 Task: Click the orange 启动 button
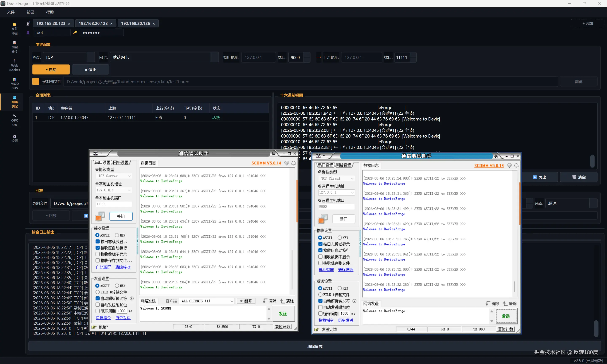pyautogui.click(x=51, y=70)
